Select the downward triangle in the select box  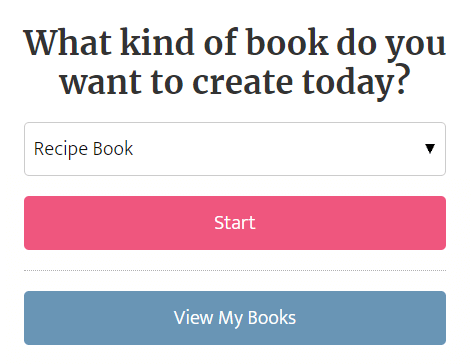point(430,149)
